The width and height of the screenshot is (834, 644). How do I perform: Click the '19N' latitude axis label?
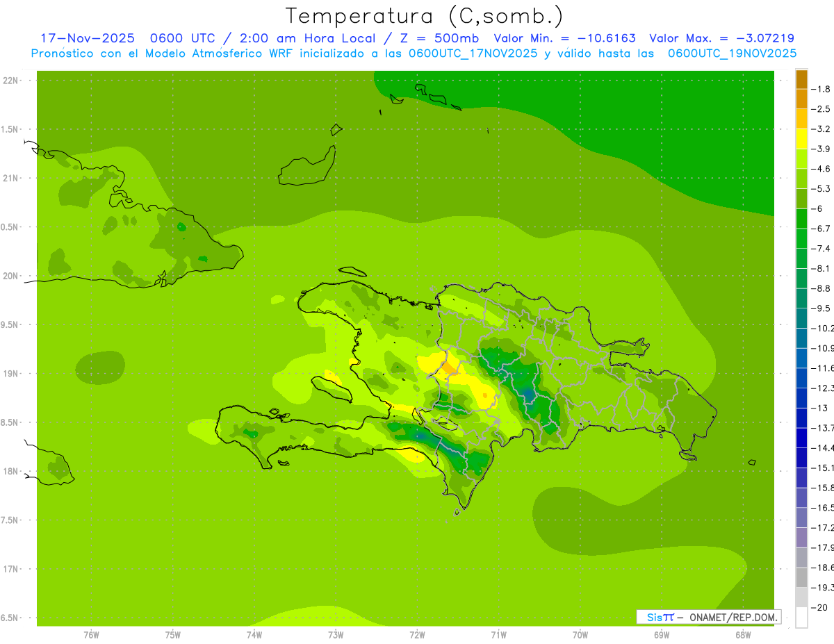click(11, 373)
